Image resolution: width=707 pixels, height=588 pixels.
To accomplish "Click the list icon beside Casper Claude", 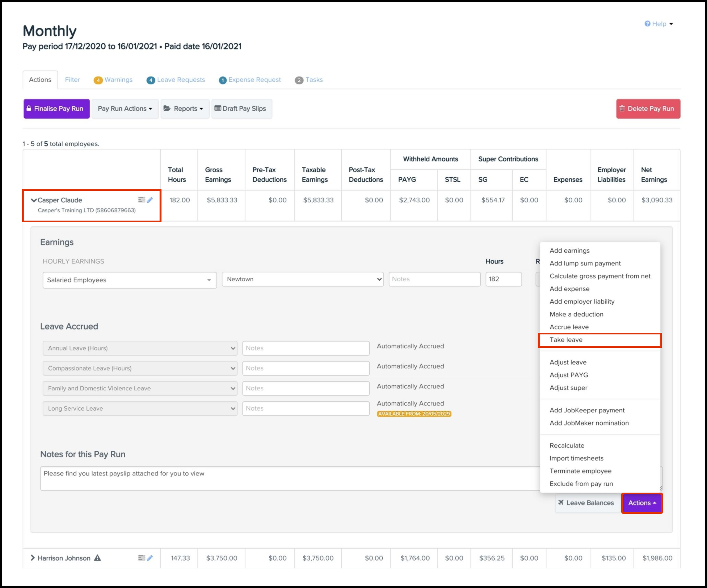I will coord(142,200).
